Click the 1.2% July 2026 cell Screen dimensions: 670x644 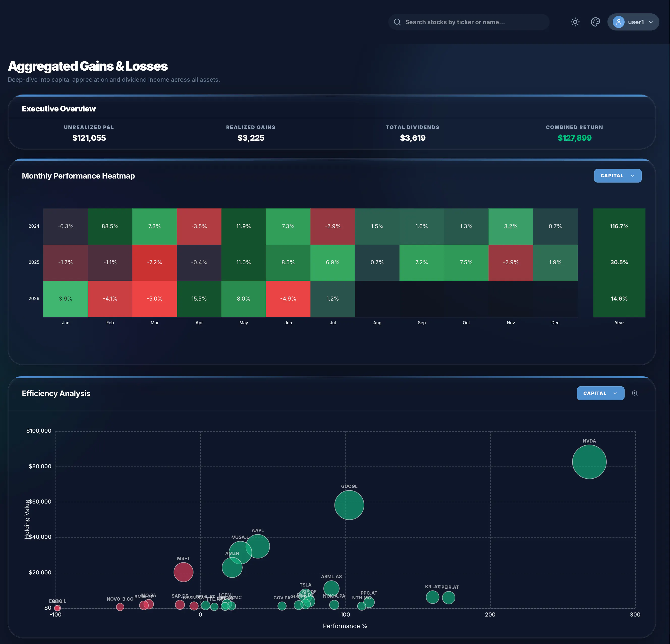[x=333, y=299]
